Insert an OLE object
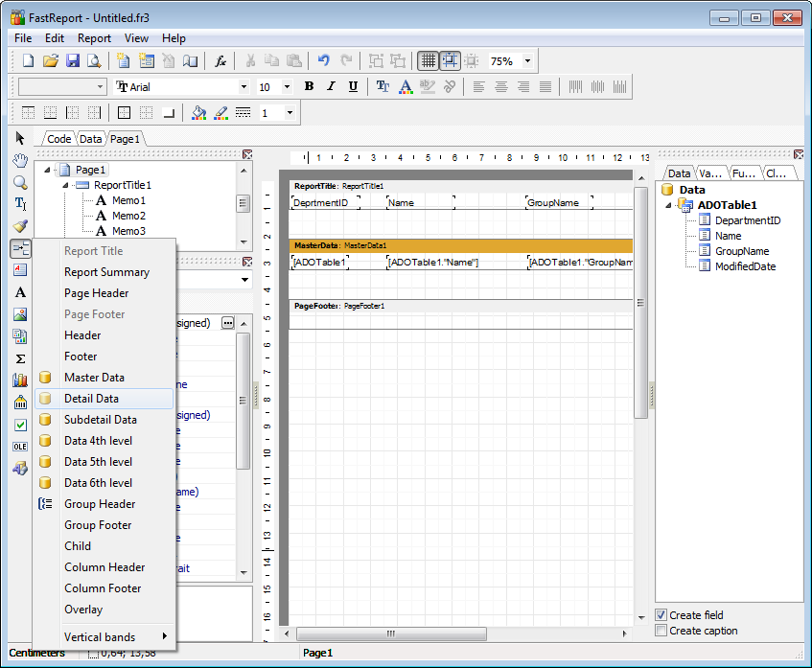This screenshot has width=812, height=668. coord(20,447)
